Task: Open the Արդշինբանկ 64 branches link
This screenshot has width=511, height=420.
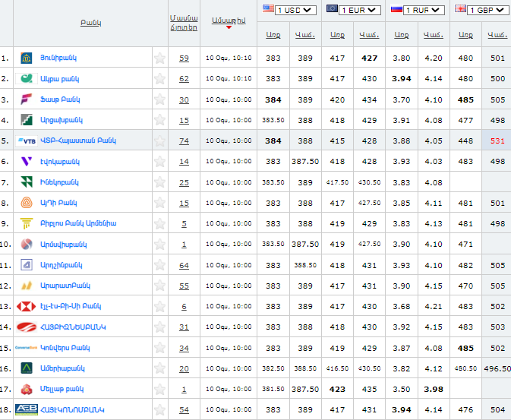Action: [184, 265]
